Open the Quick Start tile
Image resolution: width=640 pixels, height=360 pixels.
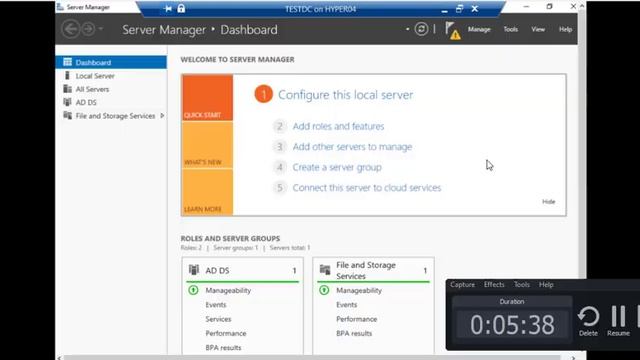[x=207, y=98]
